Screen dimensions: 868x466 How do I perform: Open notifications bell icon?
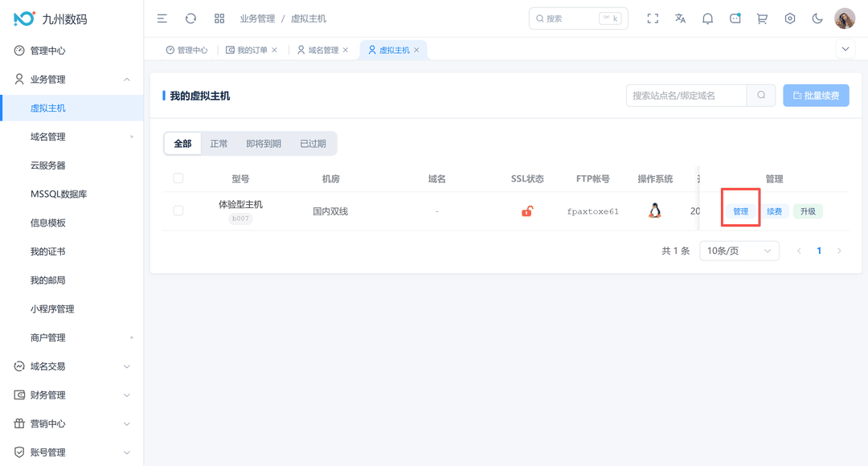click(x=707, y=18)
